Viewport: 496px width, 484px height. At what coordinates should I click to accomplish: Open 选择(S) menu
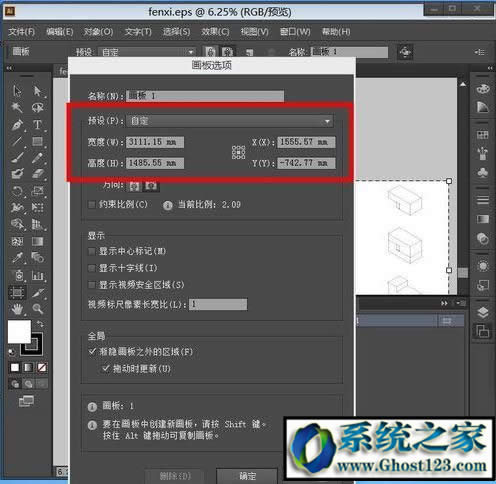tap(176, 32)
